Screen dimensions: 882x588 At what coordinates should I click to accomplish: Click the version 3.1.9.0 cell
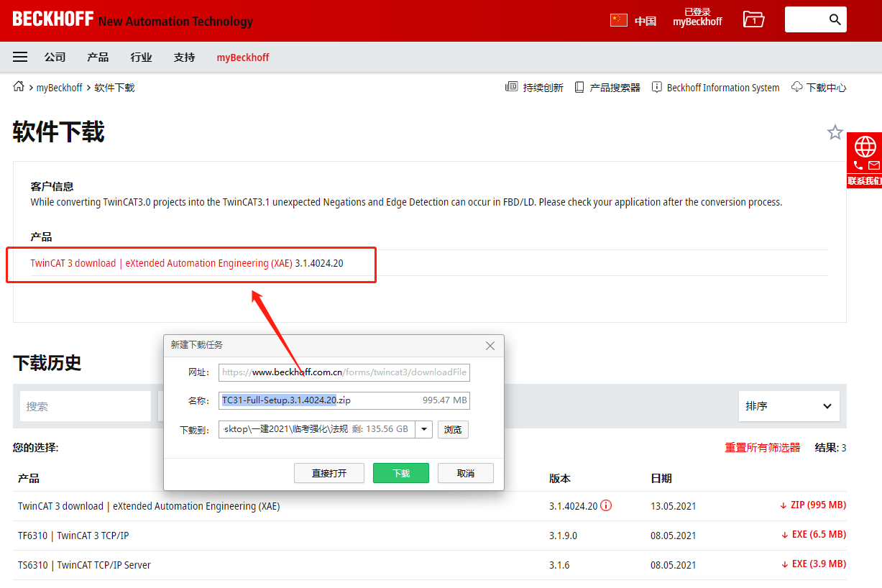coord(563,536)
